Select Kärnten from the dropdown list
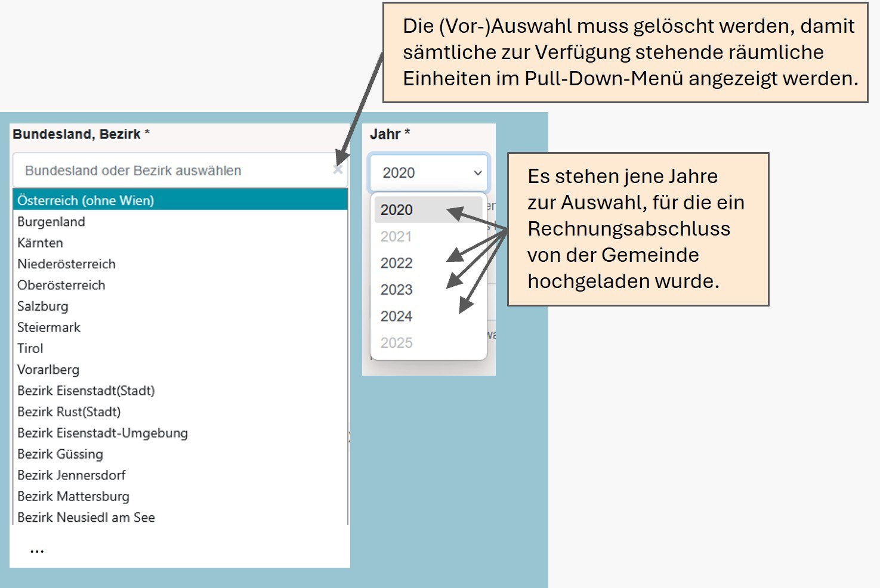Viewport: 880px width, 588px height. (40, 243)
